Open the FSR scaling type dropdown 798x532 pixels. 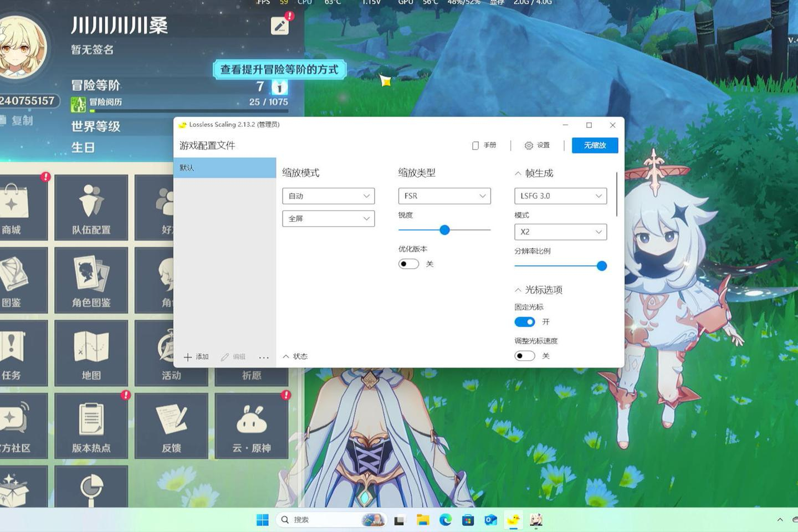444,196
